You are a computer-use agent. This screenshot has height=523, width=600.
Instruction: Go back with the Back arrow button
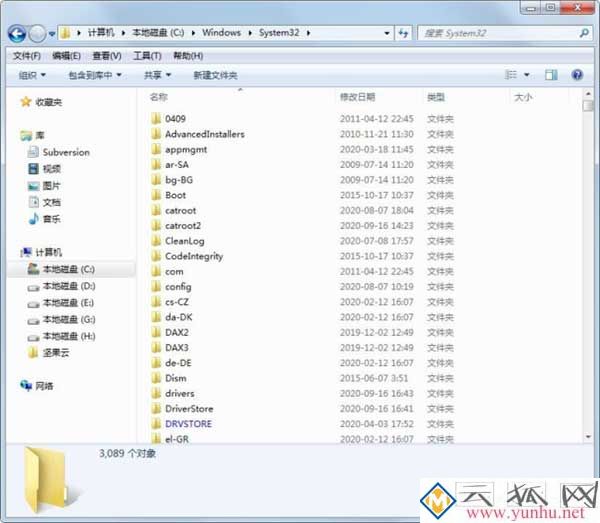point(17,34)
